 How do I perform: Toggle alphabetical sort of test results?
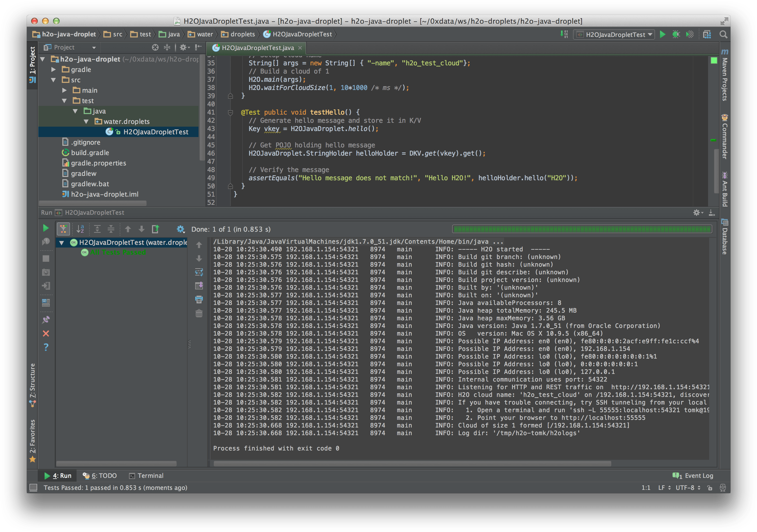point(80,229)
